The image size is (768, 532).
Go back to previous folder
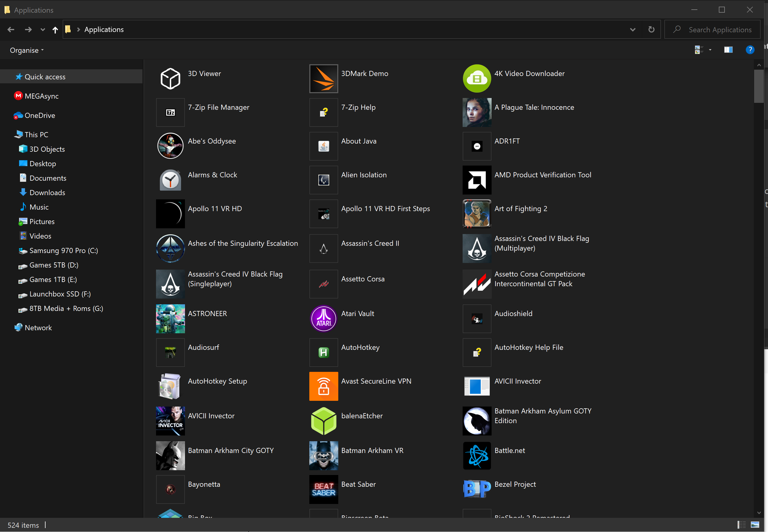point(11,30)
